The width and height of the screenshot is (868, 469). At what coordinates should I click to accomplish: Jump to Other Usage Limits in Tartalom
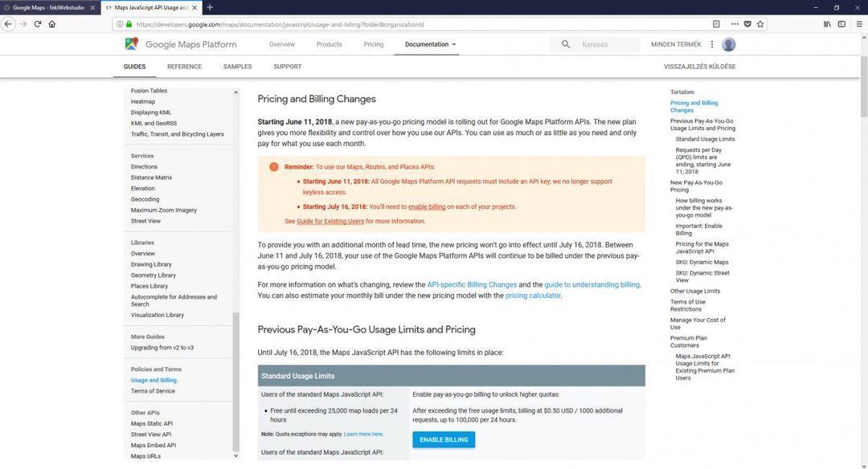[694, 291]
